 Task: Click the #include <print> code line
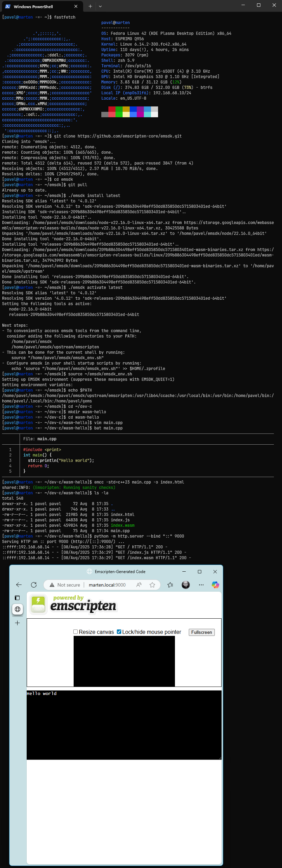pyautogui.click(x=42, y=450)
